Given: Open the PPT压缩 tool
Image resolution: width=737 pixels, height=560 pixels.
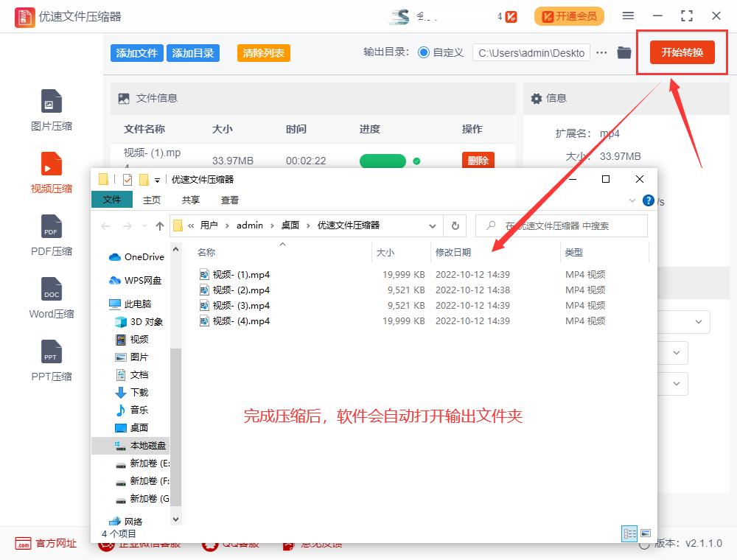Looking at the screenshot, I should click(x=51, y=360).
